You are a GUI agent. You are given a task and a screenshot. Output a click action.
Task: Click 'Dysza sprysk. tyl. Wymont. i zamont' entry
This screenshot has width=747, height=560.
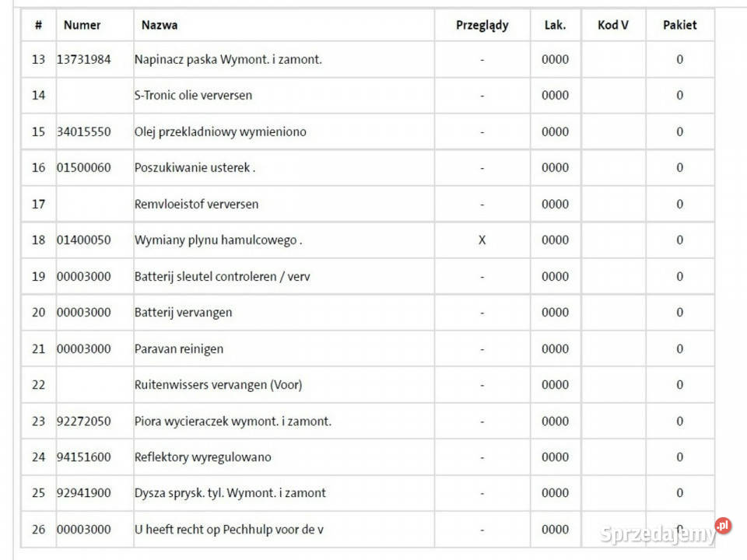(230, 492)
